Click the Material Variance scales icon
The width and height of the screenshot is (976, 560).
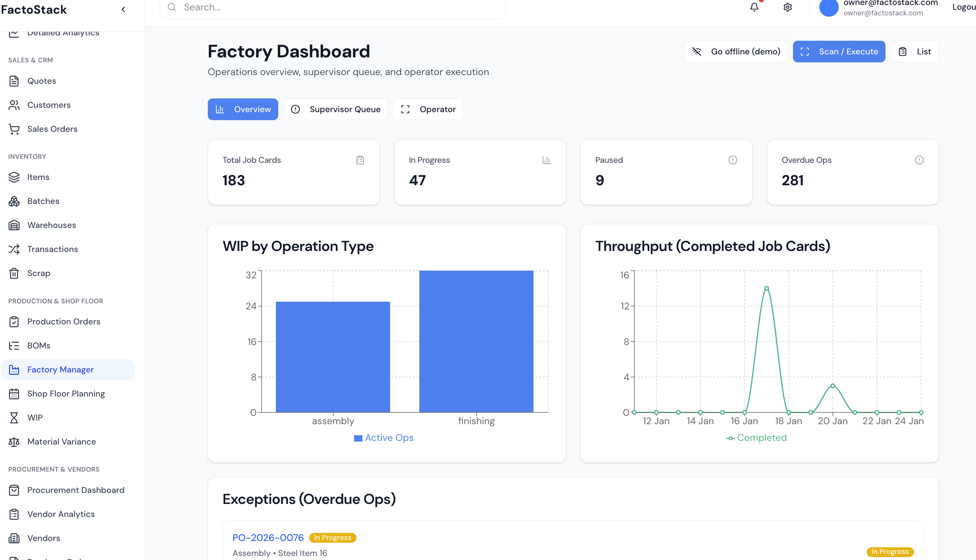click(14, 442)
